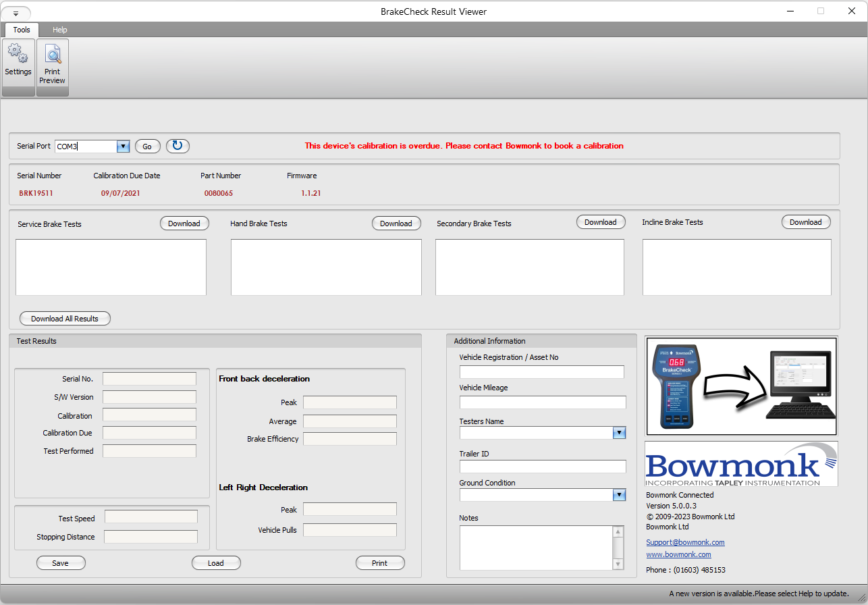Screen dimensions: 868x605
Task: Click the Stopping Distance field
Action: tap(151, 537)
